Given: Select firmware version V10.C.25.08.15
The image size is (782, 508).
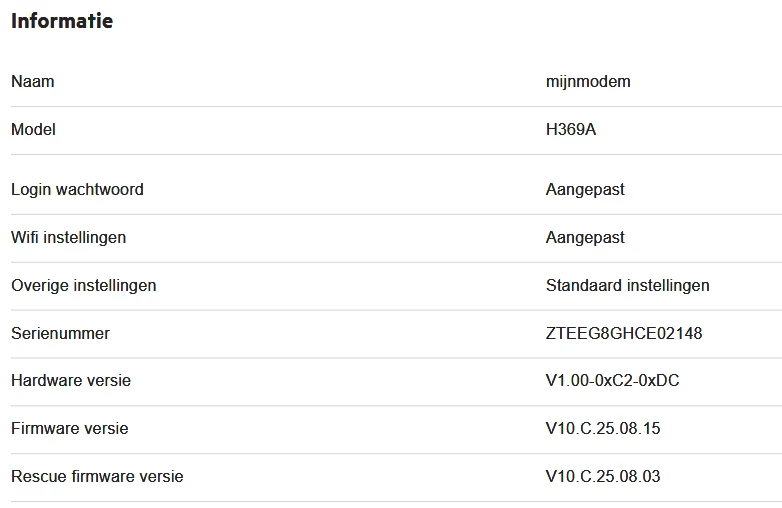Looking at the screenshot, I should pyautogui.click(x=603, y=428).
